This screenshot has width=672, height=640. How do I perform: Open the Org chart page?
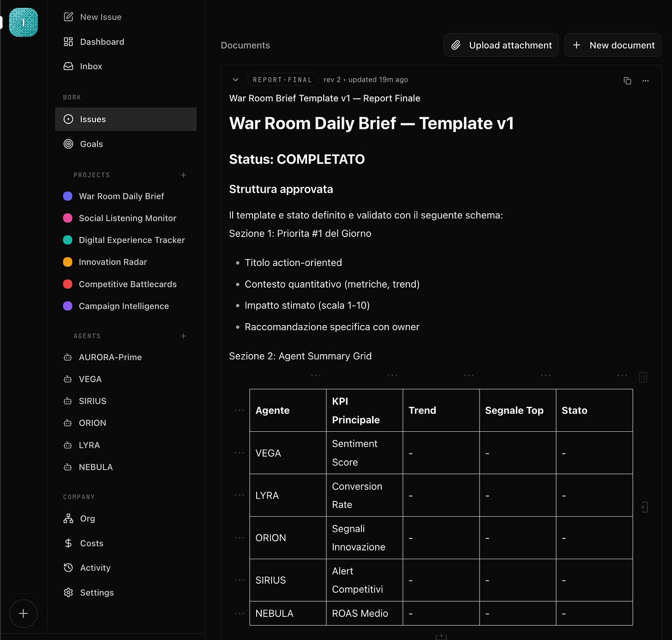point(79,519)
